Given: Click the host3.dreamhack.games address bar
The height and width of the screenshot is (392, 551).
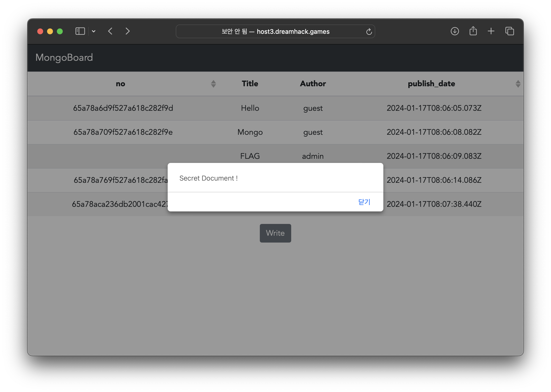Looking at the screenshot, I should coord(275,32).
